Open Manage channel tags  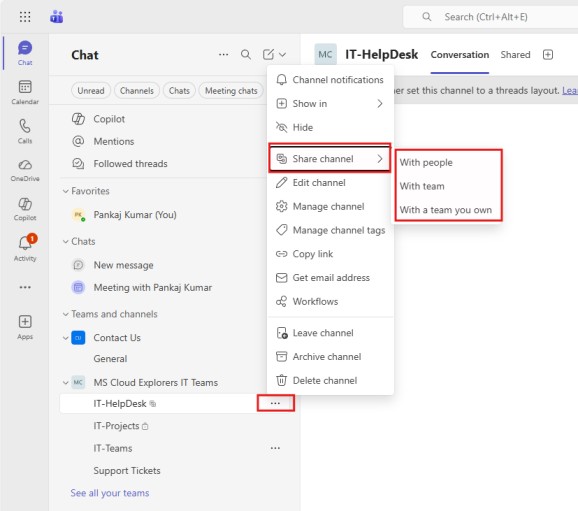point(330,230)
